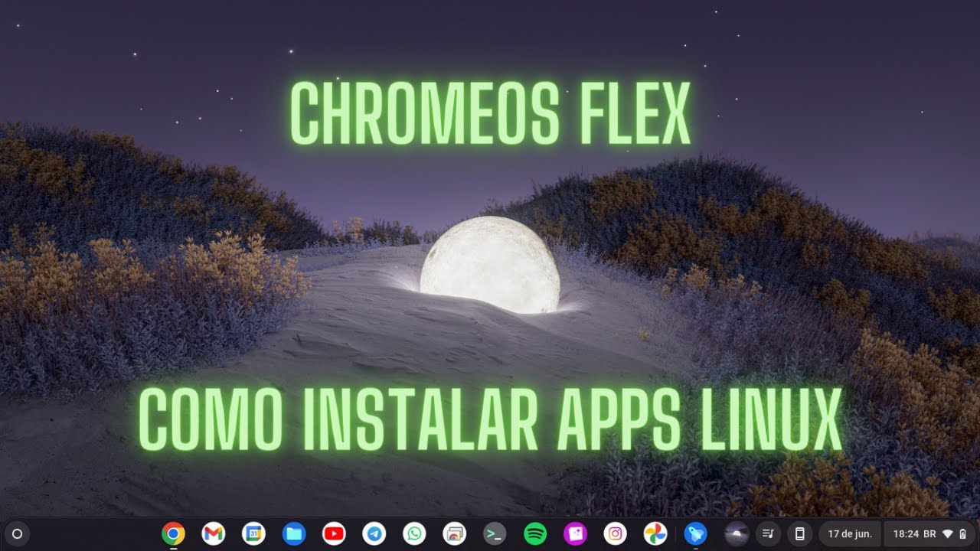The image size is (980, 551).
Task: Open Gmail from the shelf
Action: [214, 533]
